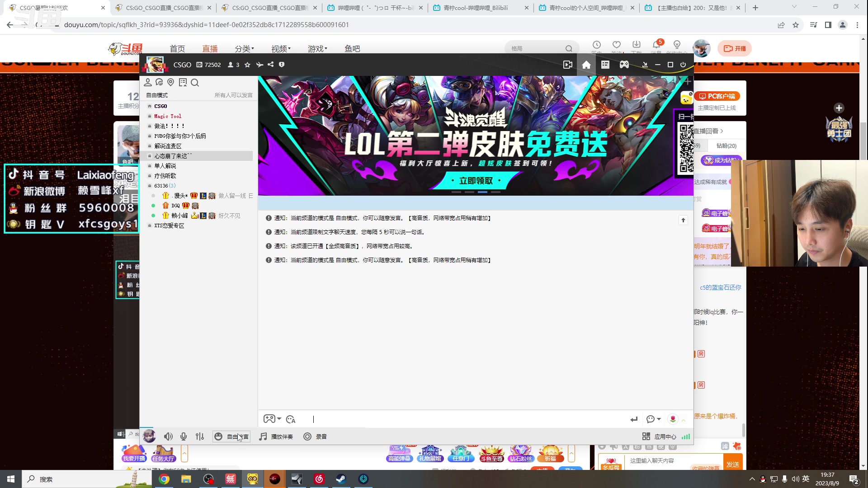868x488 pixels.
Task: Open Steam from the Windows taskbar
Action: pyautogui.click(x=341, y=479)
